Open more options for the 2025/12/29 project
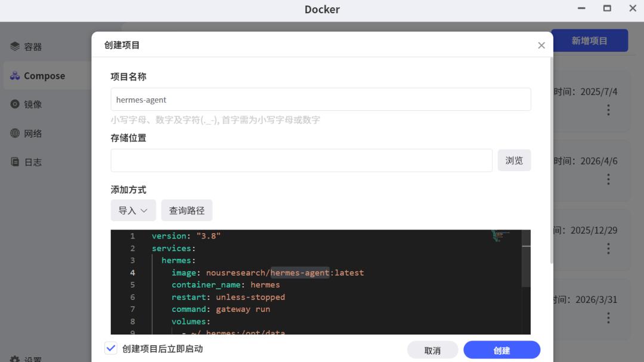Image resolution: width=644 pixels, height=362 pixels. (608, 249)
